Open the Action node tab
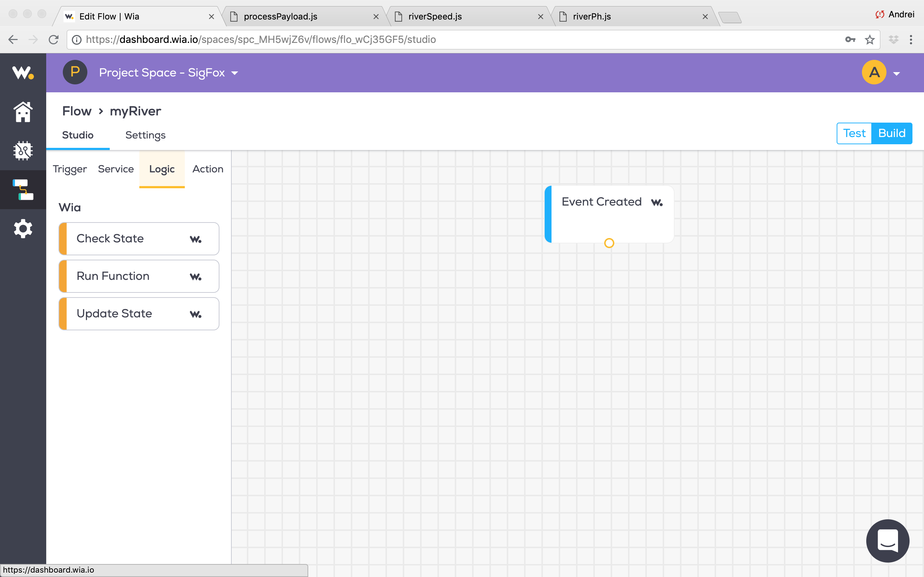Viewport: 924px width, 577px height. coord(208,169)
